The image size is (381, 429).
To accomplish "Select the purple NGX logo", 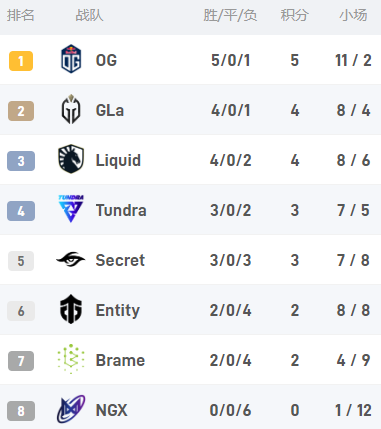I will [x=71, y=409].
